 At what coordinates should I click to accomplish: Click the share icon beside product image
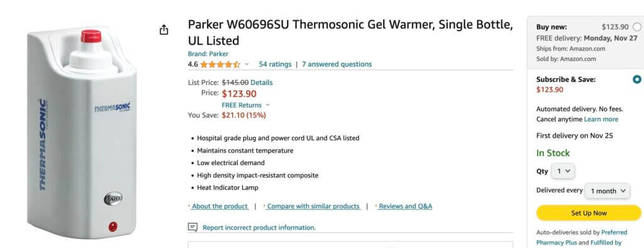(164, 30)
